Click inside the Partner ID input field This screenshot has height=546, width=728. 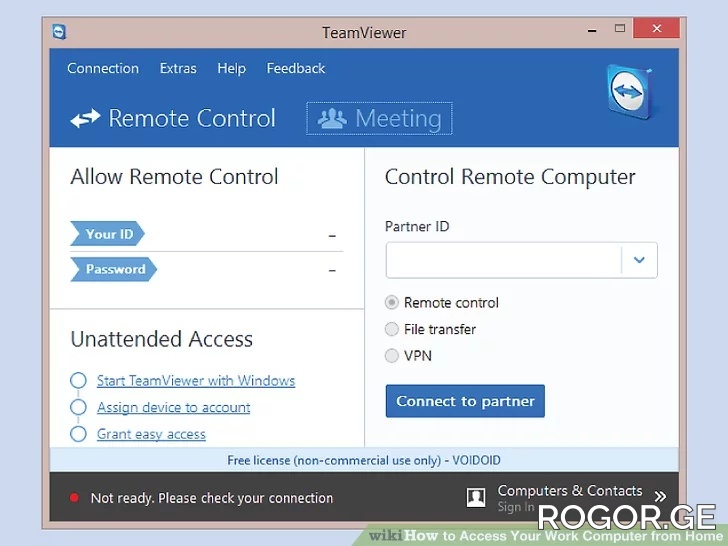[x=504, y=260]
